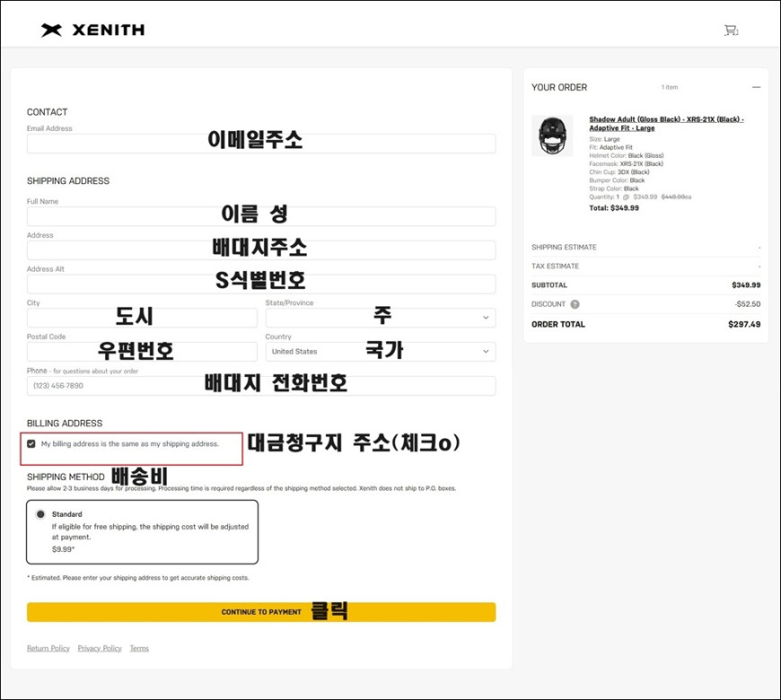This screenshot has width=781, height=700.
Task: Click the 'Total: $349.99' item text
Action: (x=614, y=208)
